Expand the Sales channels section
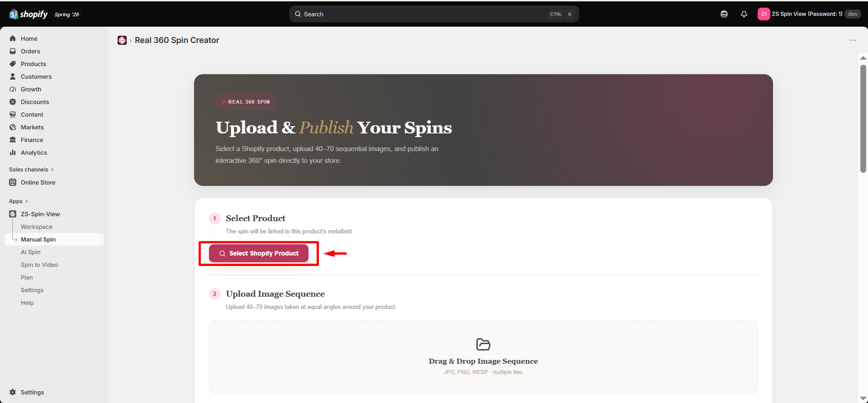 31,170
